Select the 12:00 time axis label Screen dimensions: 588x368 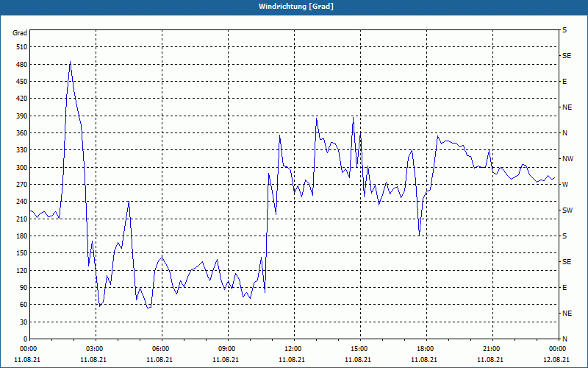tap(293, 349)
